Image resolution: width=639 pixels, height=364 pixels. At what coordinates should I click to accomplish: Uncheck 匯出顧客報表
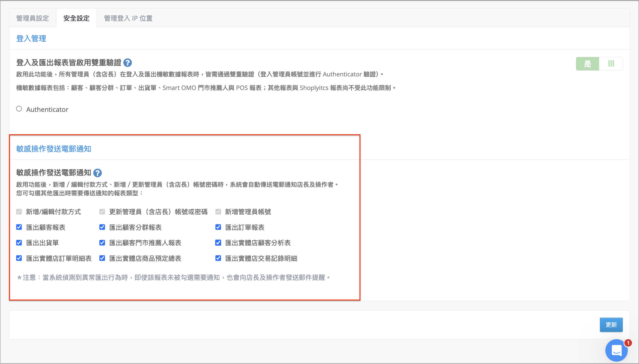point(19,227)
